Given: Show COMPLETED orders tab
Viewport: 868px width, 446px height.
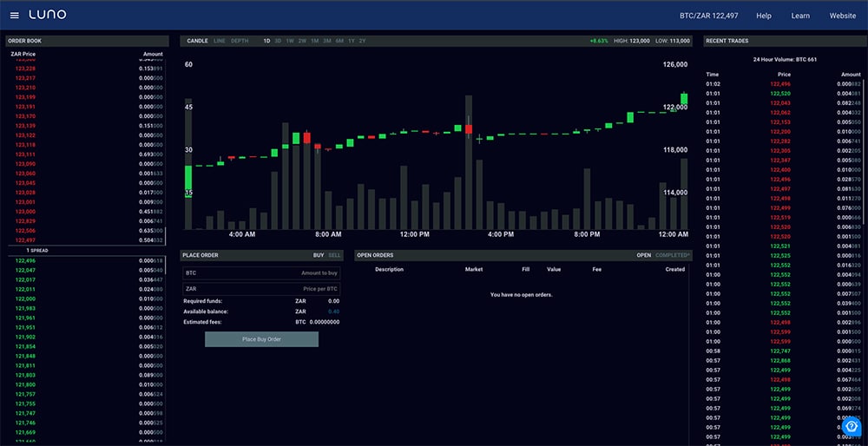Looking at the screenshot, I should [x=674, y=255].
